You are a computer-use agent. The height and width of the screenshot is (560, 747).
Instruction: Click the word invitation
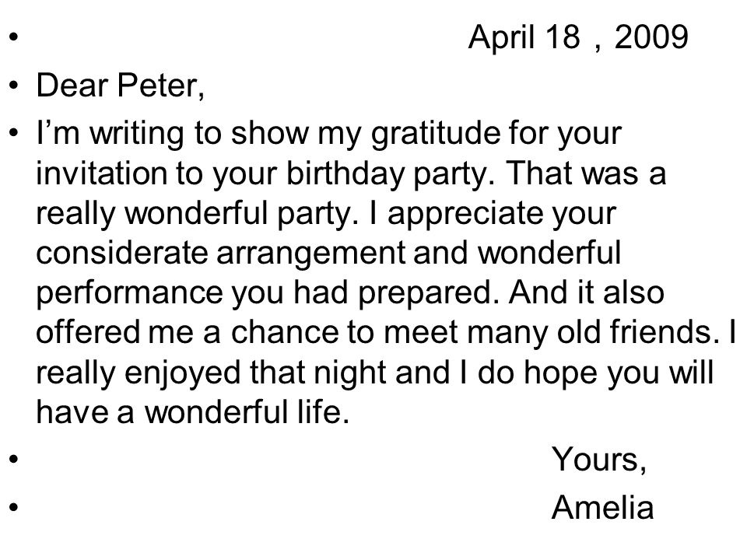[x=101, y=173]
